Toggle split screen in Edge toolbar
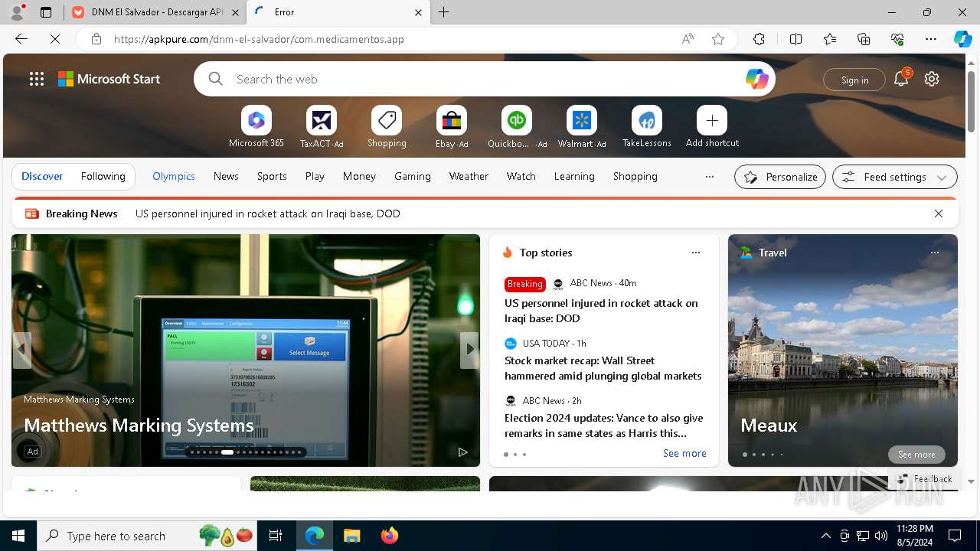 [795, 39]
